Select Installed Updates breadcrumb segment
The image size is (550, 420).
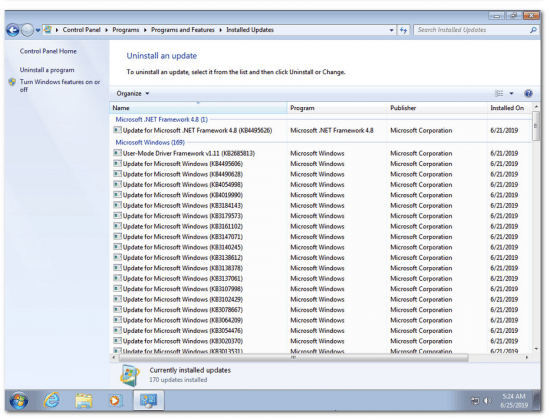(x=250, y=30)
